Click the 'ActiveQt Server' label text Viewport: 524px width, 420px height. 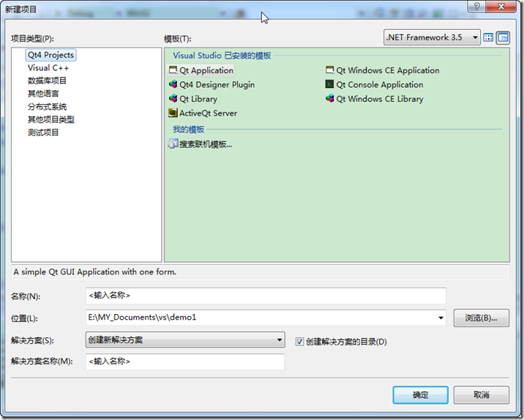coord(208,113)
